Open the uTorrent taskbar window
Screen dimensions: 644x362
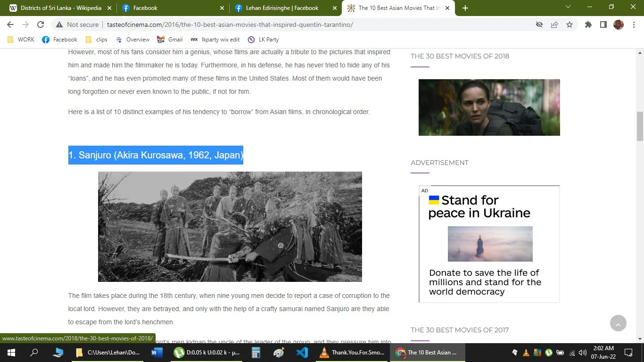(206, 353)
